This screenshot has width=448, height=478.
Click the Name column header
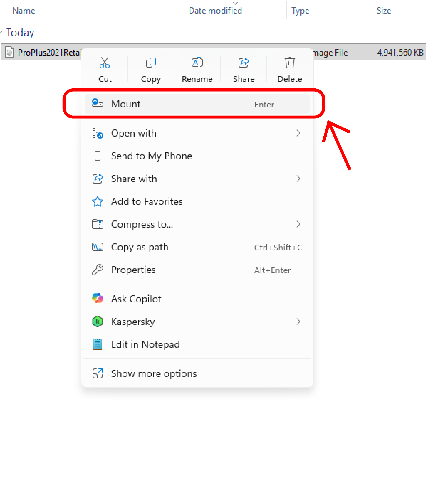pyautogui.click(x=24, y=10)
